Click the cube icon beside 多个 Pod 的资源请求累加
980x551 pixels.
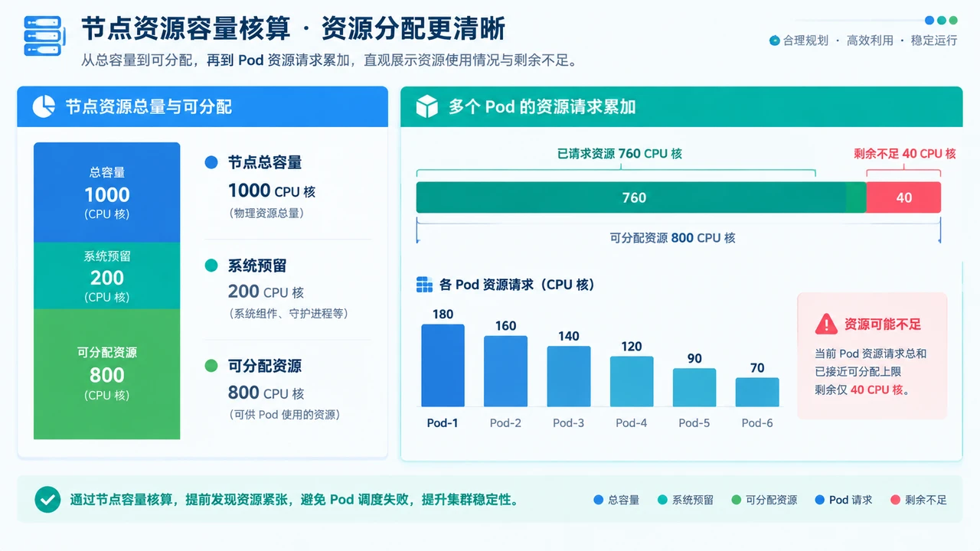click(426, 106)
